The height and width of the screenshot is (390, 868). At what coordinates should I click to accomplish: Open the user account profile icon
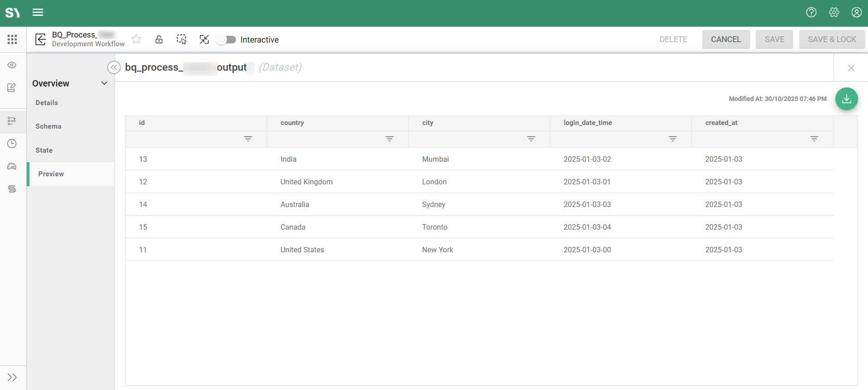856,13
